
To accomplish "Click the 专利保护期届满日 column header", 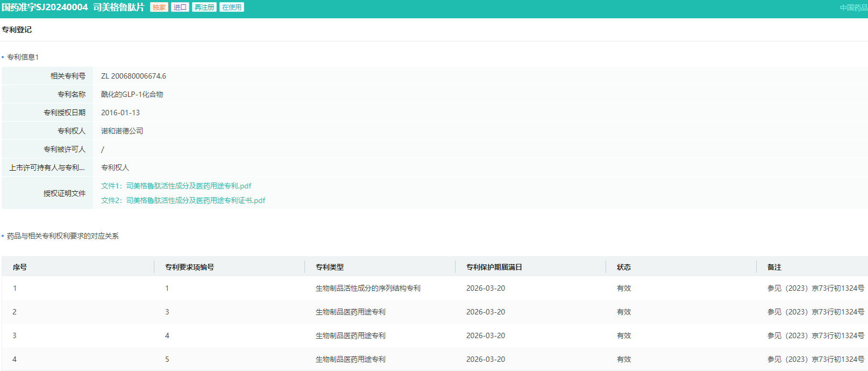I will [x=494, y=267].
